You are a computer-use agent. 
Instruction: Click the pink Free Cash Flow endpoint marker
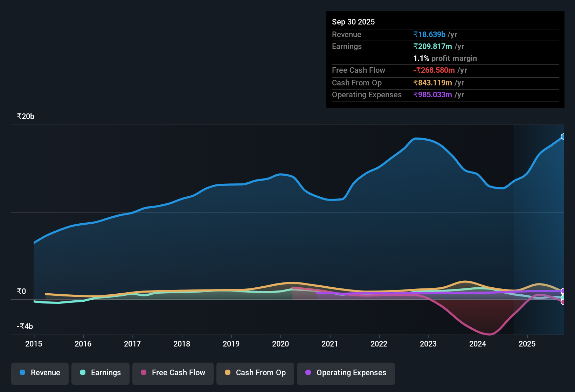(563, 302)
